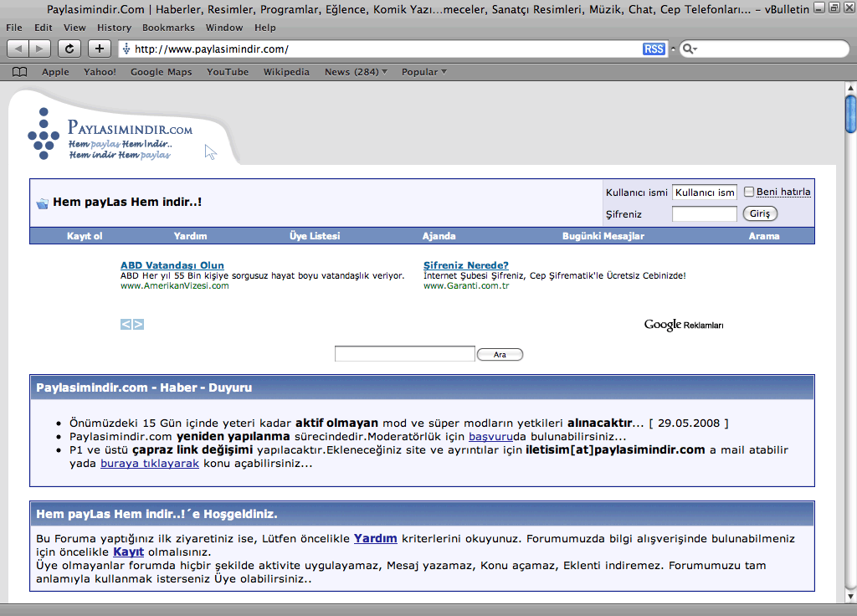This screenshot has height=616, width=857.
Task: Click the YouTube bookmark
Action: click(x=228, y=72)
